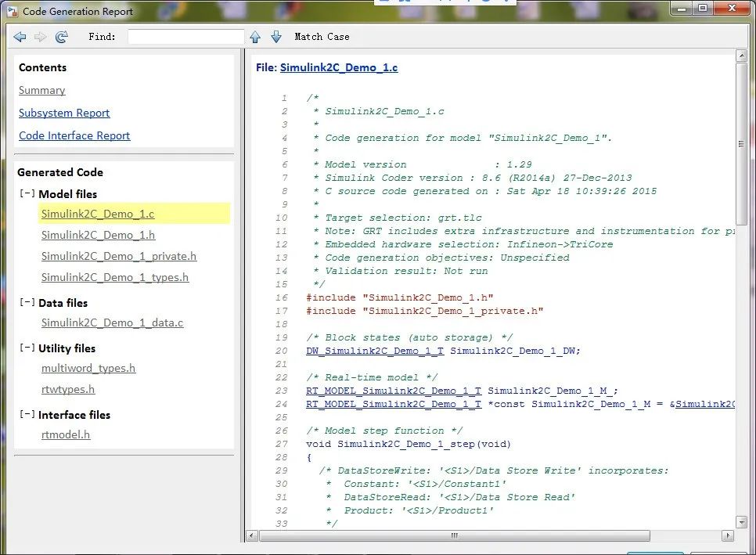756x555 pixels.
Task: Click the Block states (auto storage) comment
Action: click(409, 337)
